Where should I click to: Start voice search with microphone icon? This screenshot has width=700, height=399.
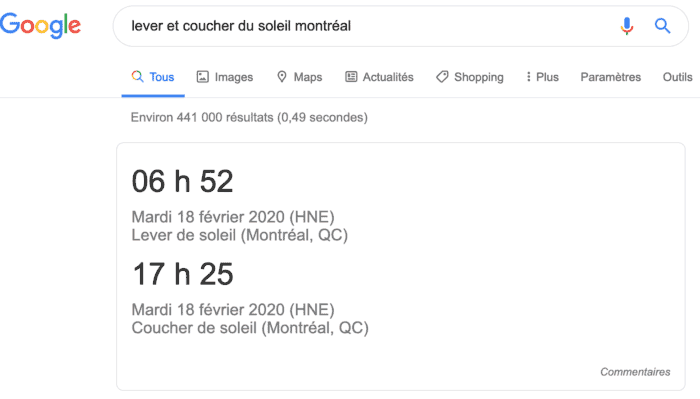pyautogui.click(x=627, y=26)
